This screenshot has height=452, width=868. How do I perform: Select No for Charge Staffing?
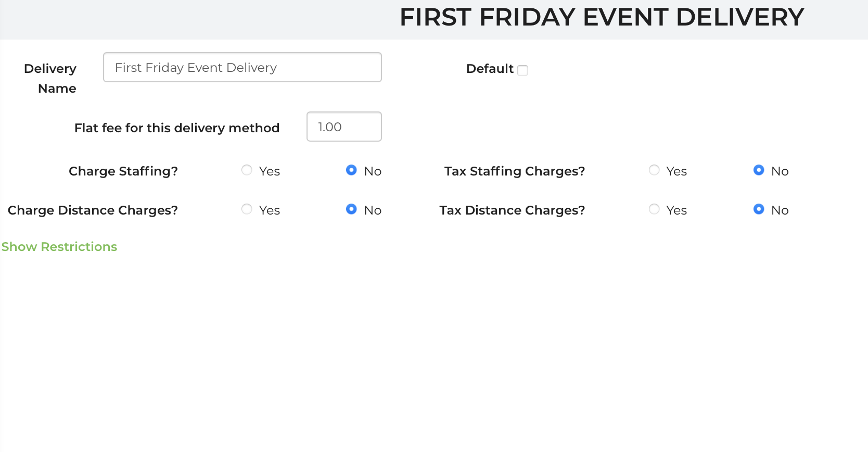[351, 170]
